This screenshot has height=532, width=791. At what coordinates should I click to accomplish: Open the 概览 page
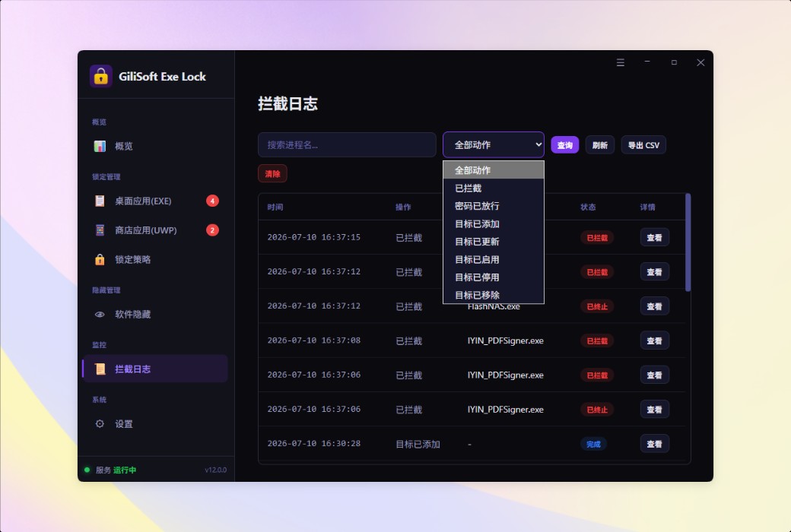pos(155,146)
